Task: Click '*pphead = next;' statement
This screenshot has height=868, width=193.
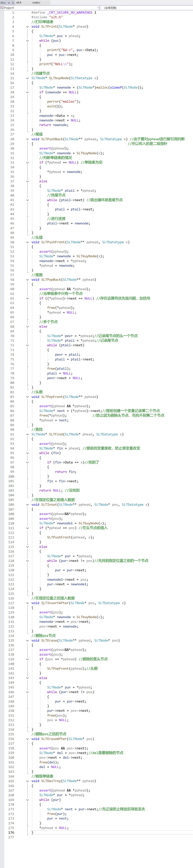Action: (54, 420)
